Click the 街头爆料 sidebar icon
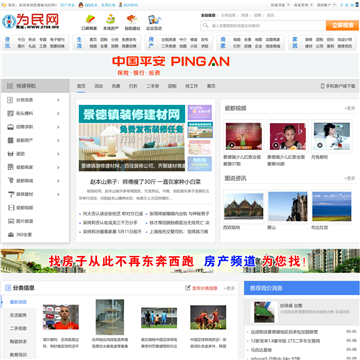The height and width of the screenshot is (360, 360). (x=10, y=113)
